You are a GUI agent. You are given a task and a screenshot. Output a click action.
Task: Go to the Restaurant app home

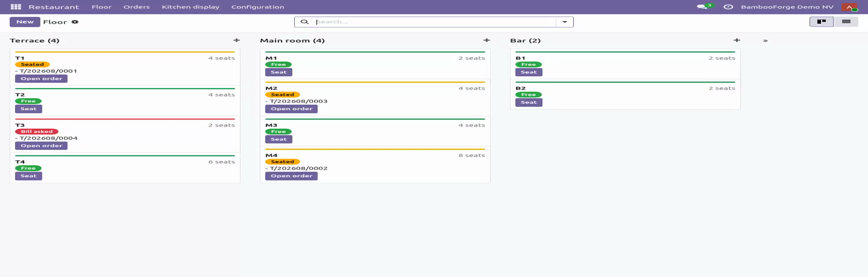[54, 7]
